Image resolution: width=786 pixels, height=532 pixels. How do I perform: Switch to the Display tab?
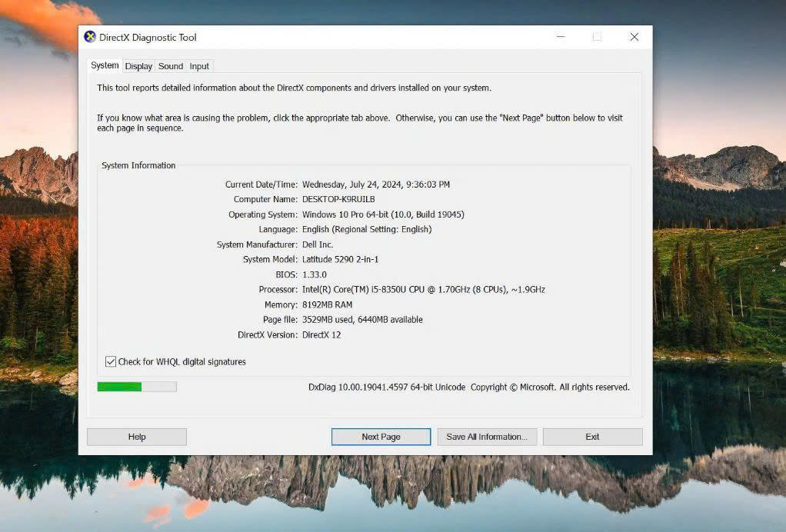point(138,66)
